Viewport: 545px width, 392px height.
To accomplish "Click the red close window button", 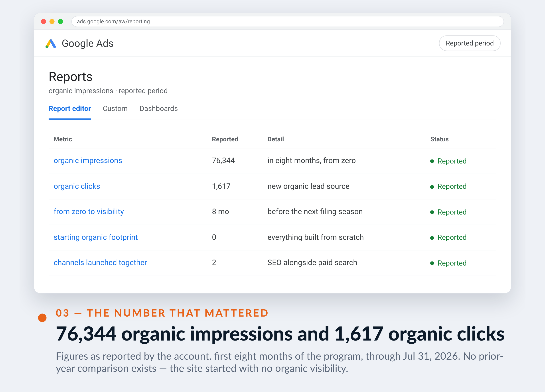I will click(x=43, y=22).
